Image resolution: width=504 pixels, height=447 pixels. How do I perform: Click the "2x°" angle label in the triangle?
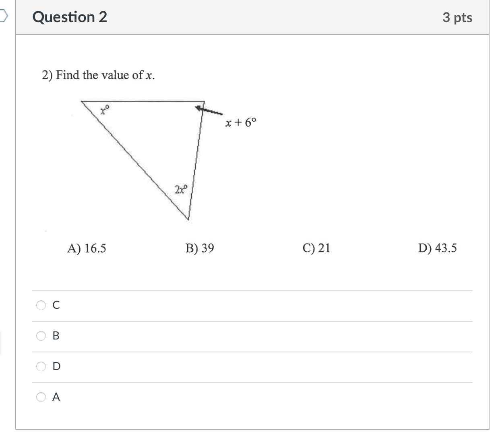coord(181,189)
